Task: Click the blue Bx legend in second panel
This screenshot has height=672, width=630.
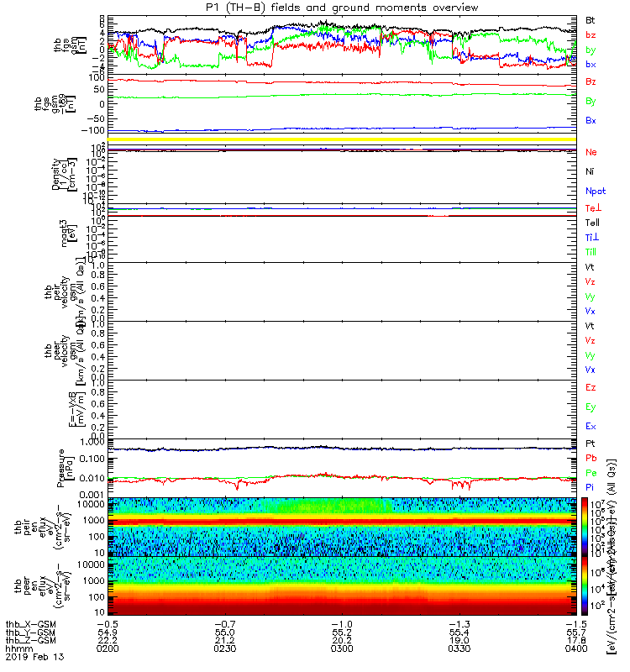Action: (x=591, y=120)
